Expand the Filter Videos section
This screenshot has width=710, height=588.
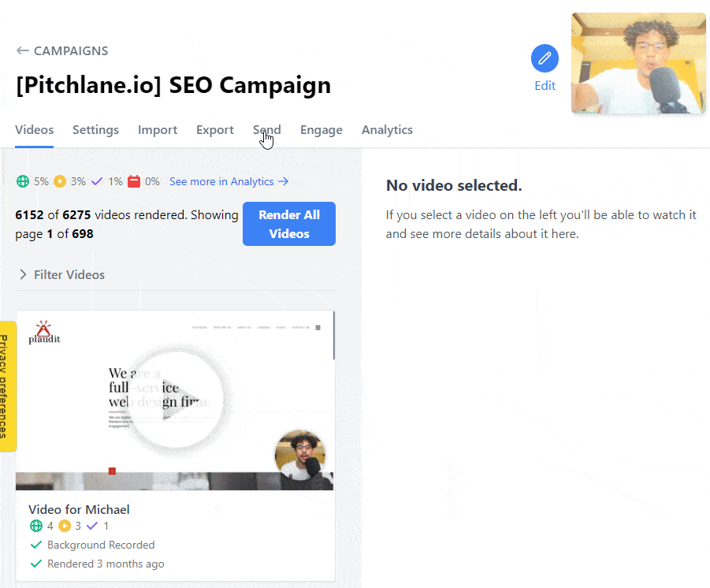pos(62,274)
